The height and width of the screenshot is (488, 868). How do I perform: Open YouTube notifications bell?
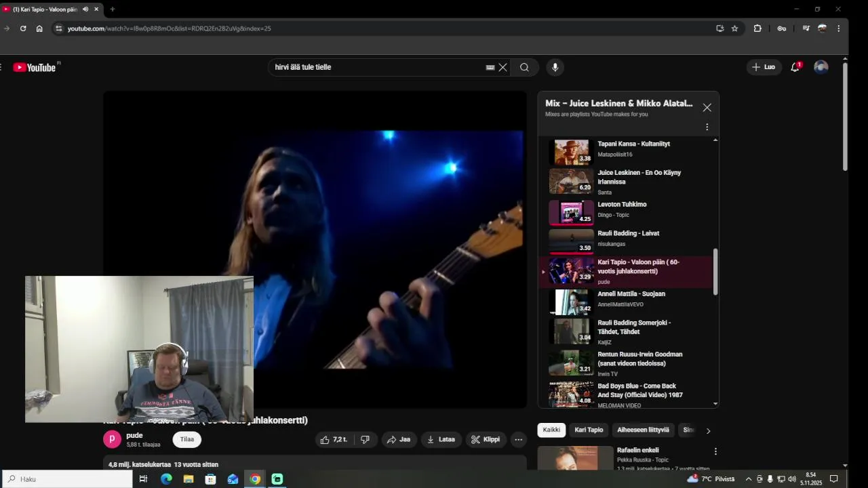click(795, 67)
